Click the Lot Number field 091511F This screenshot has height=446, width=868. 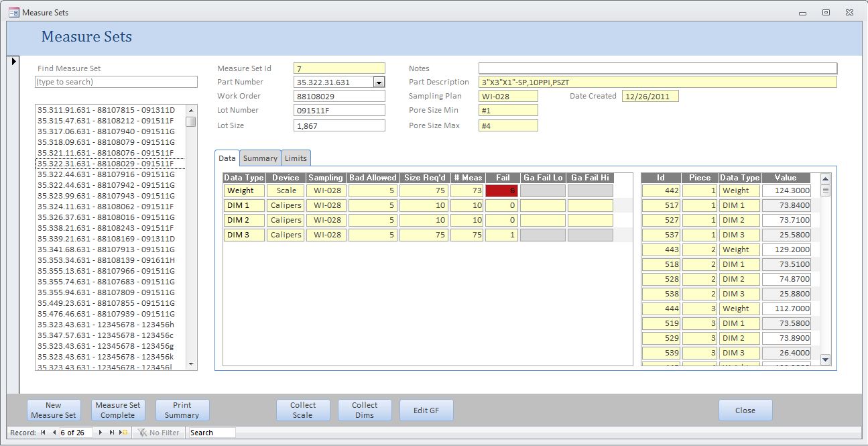339,110
